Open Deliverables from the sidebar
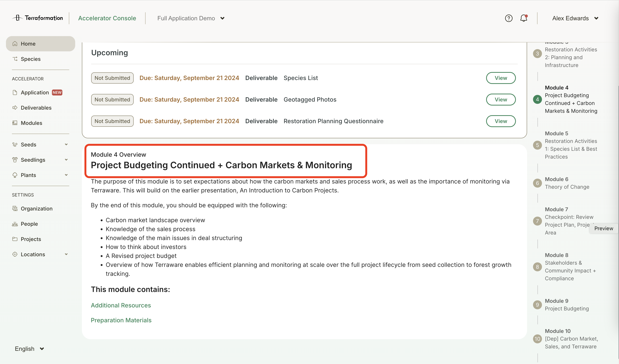 (36, 108)
